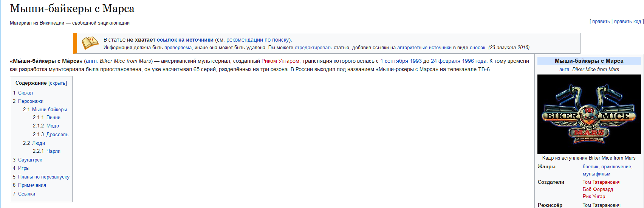Open year link '1993' in lead paragraph
The width and height of the screenshot is (644, 208).
(x=415, y=61)
